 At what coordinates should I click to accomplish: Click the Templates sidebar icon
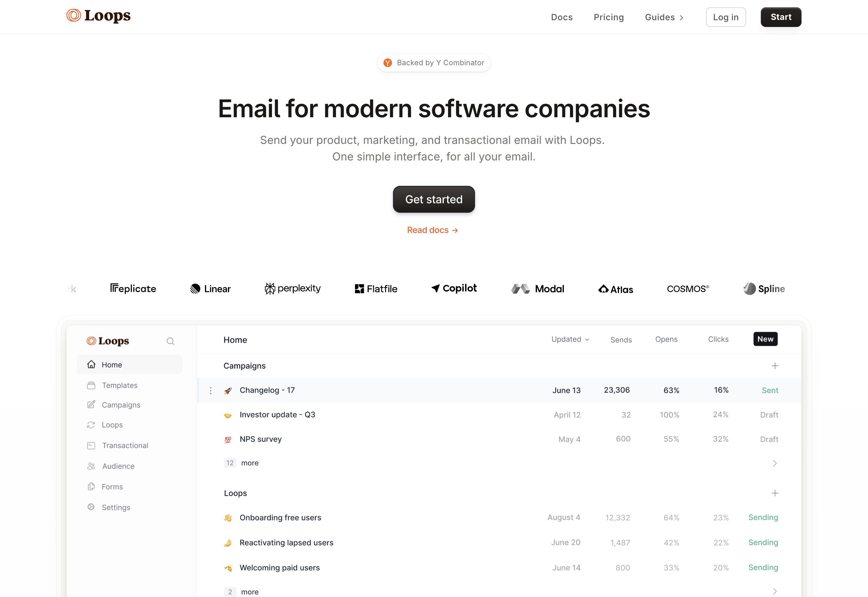coord(91,385)
